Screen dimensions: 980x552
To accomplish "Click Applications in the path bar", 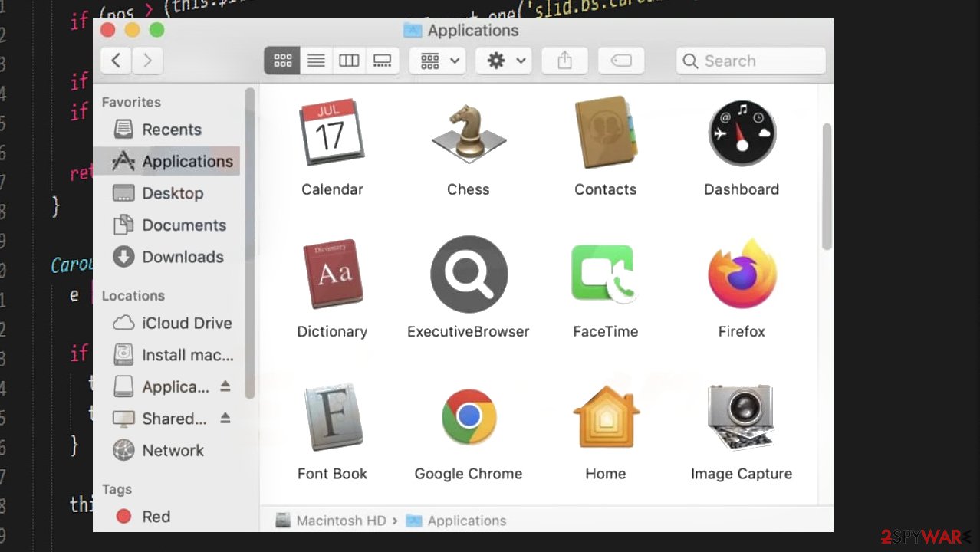I will [x=456, y=521].
